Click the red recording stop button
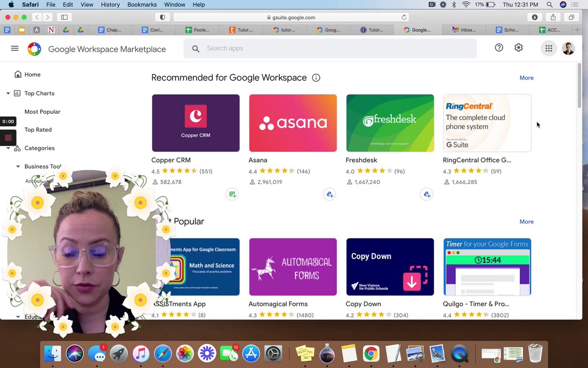Image resolution: width=588 pixels, height=368 pixels. coord(8,138)
